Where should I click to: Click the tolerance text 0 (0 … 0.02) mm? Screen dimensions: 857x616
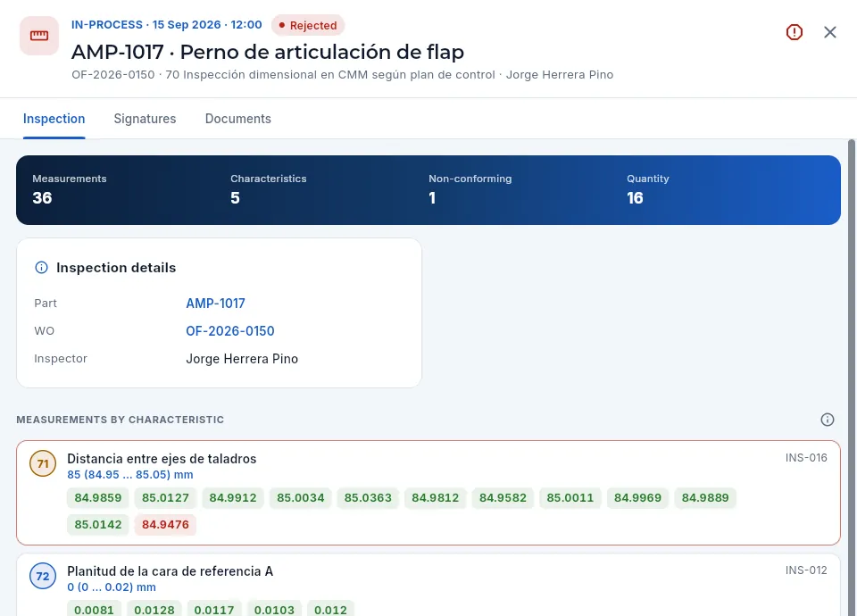click(x=112, y=587)
